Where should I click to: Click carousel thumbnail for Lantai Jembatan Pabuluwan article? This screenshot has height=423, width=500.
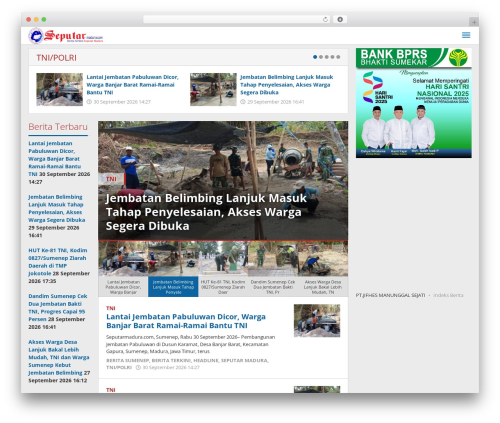[x=59, y=89]
